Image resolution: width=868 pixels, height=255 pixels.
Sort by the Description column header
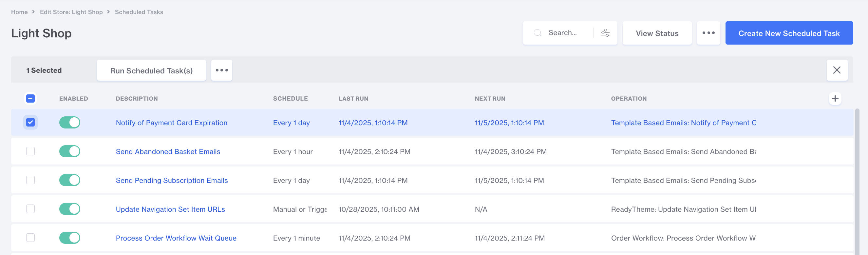137,98
